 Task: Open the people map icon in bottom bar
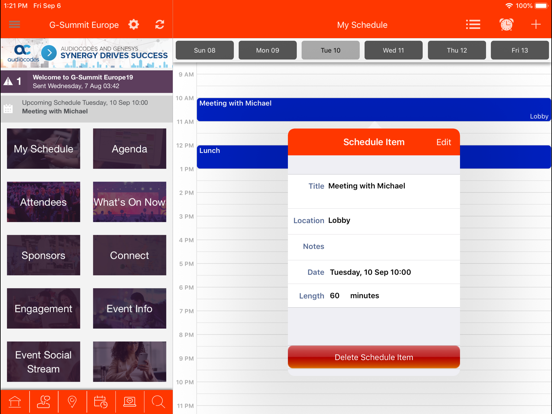tap(44, 402)
